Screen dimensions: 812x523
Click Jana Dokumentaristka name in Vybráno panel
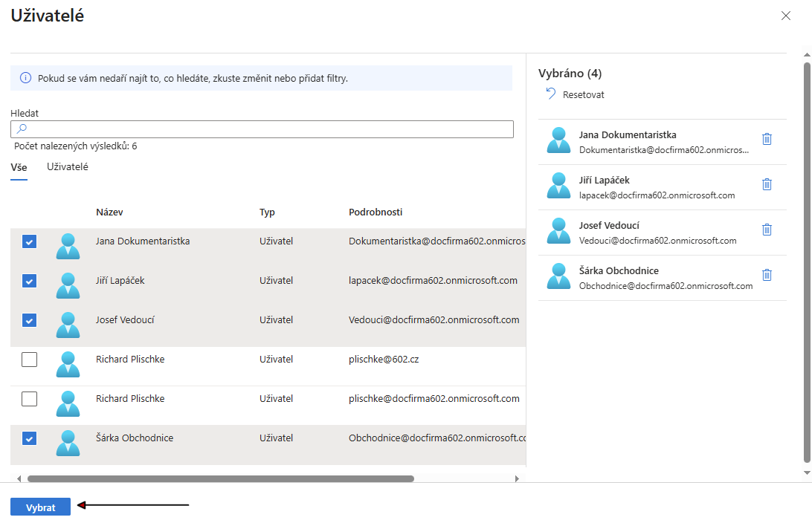628,134
